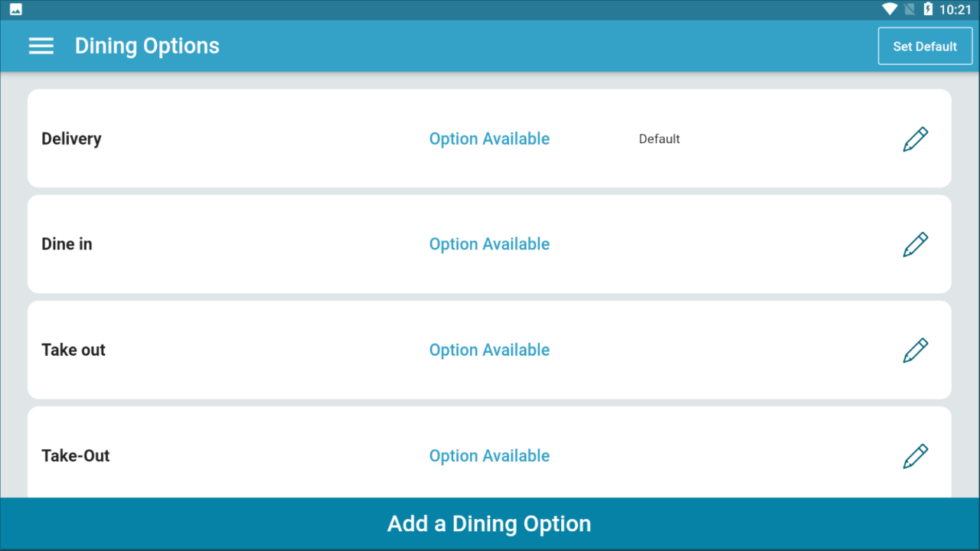Tap the Wi-Fi status icon

(890, 9)
